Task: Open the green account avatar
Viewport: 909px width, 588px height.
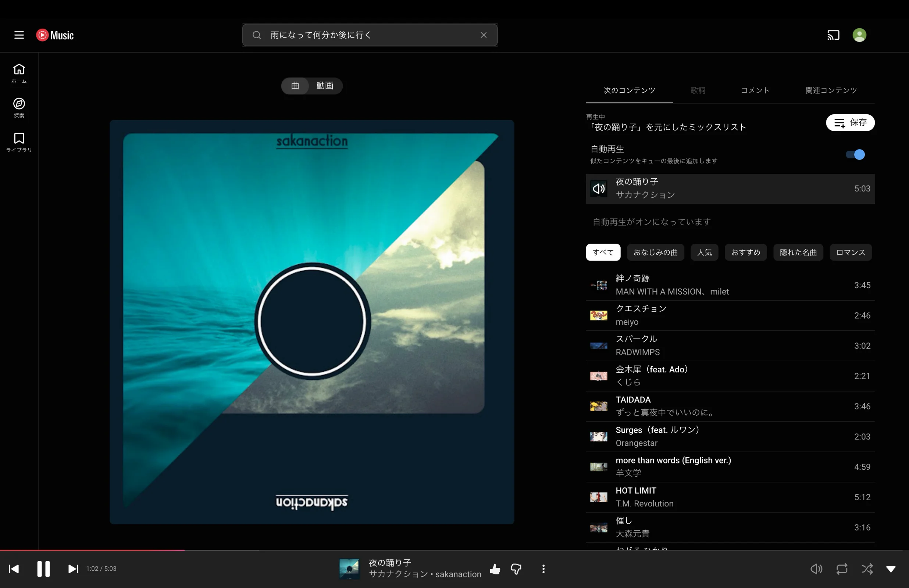Action: (x=859, y=35)
